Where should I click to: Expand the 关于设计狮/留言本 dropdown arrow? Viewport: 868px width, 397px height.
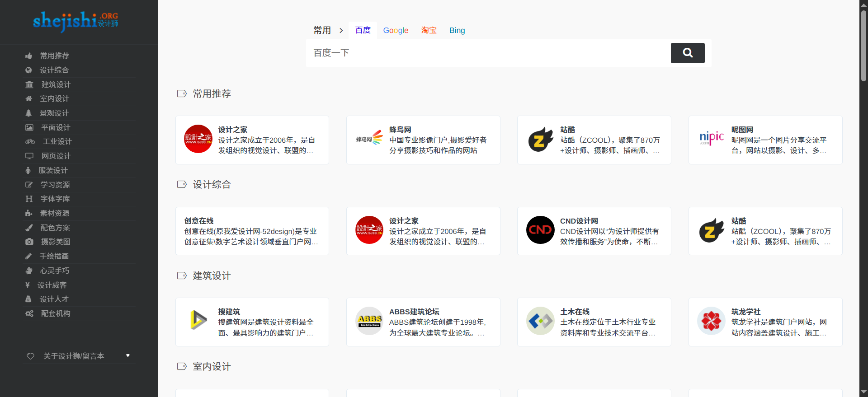tap(128, 356)
